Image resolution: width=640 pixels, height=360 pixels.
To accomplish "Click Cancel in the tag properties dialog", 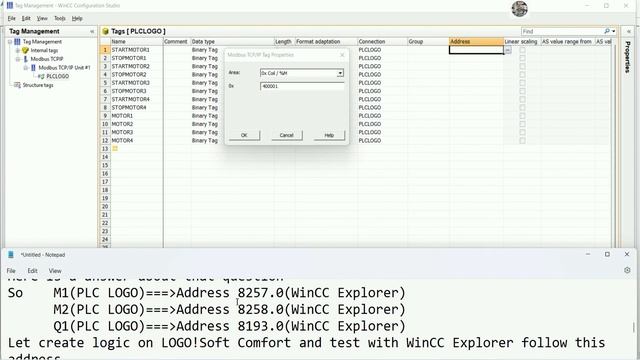I will tap(287, 135).
